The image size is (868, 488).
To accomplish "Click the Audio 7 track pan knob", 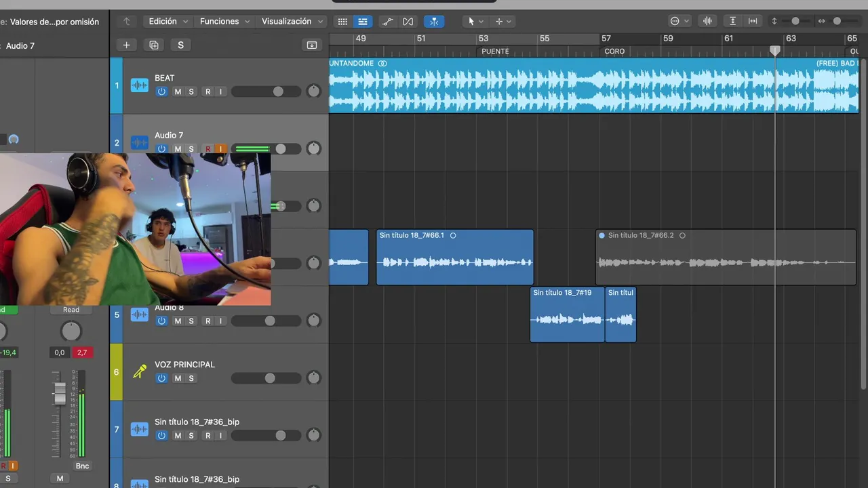I will [313, 148].
